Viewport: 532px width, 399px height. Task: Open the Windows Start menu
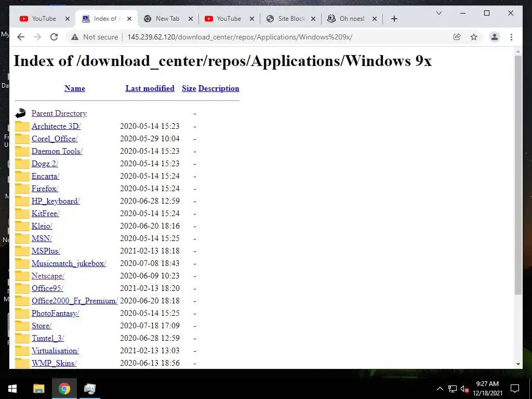tap(12, 389)
